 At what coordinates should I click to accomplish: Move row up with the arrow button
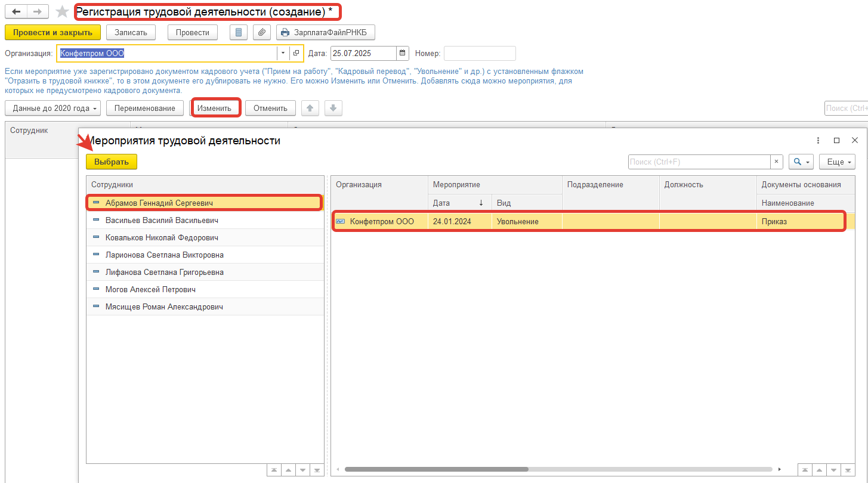click(x=310, y=108)
